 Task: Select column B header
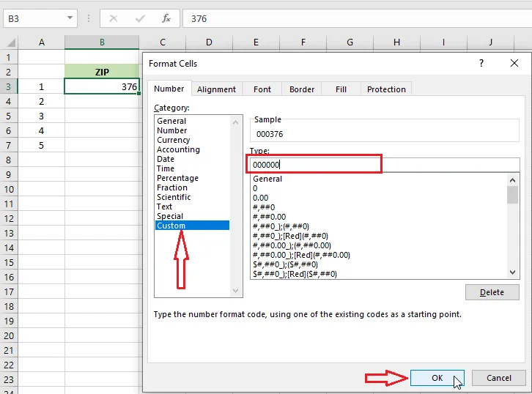102,42
